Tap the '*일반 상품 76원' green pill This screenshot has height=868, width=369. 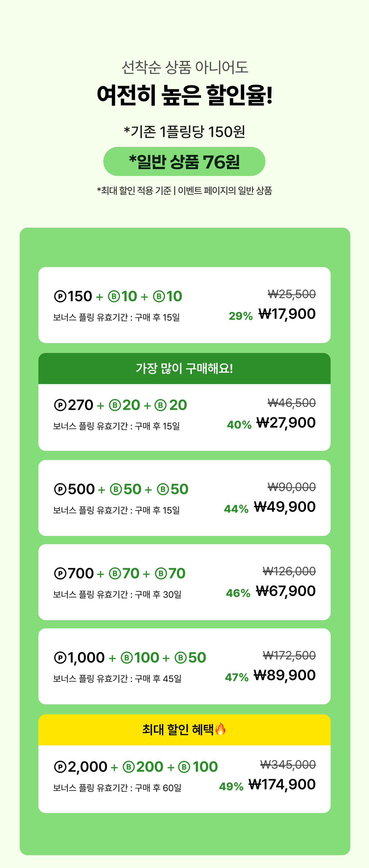click(x=184, y=162)
